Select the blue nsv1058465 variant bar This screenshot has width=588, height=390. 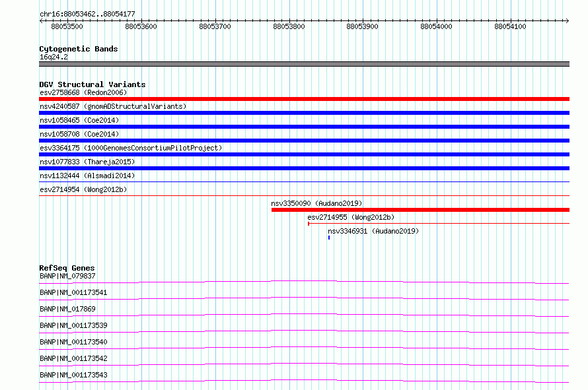(x=304, y=127)
